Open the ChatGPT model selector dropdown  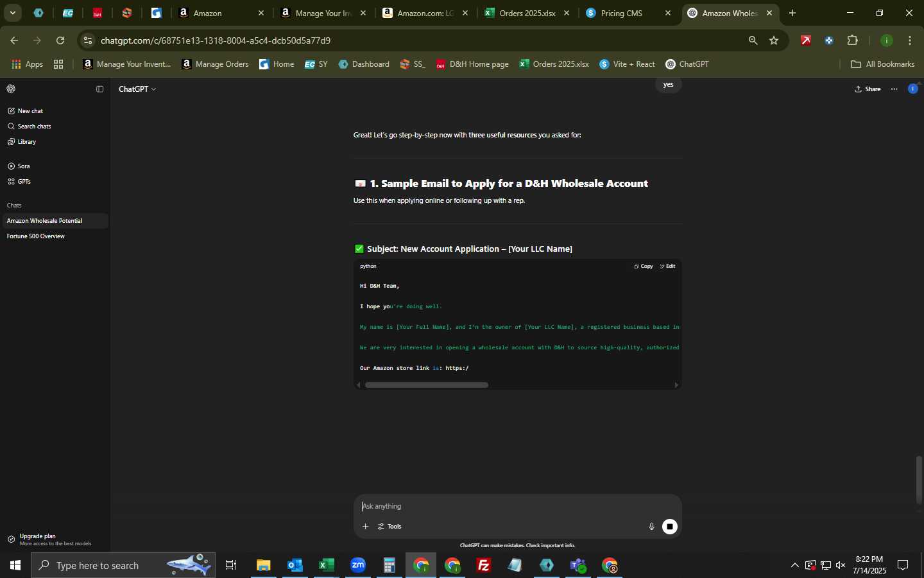[x=137, y=89]
